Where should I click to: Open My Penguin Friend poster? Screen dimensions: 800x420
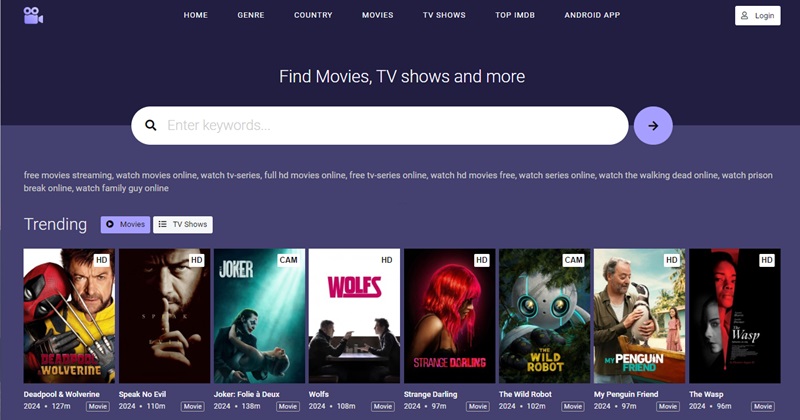(639, 316)
